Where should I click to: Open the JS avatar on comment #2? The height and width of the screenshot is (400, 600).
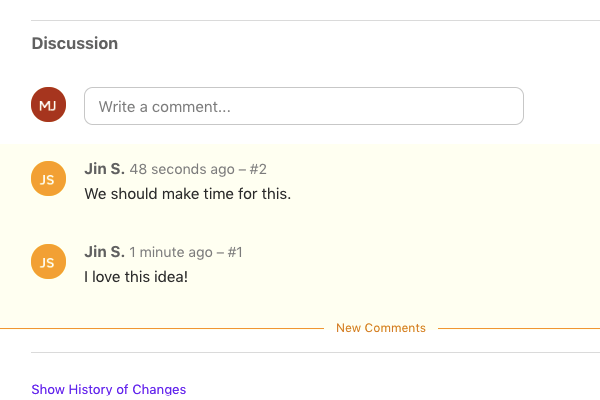click(x=49, y=179)
